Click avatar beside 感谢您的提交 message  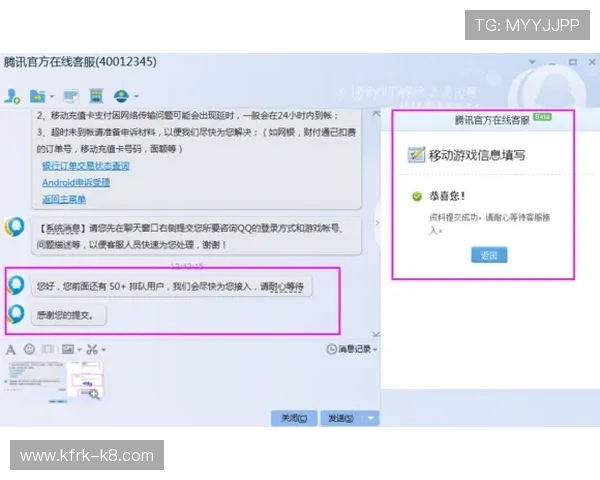click(x=16, y=314)
